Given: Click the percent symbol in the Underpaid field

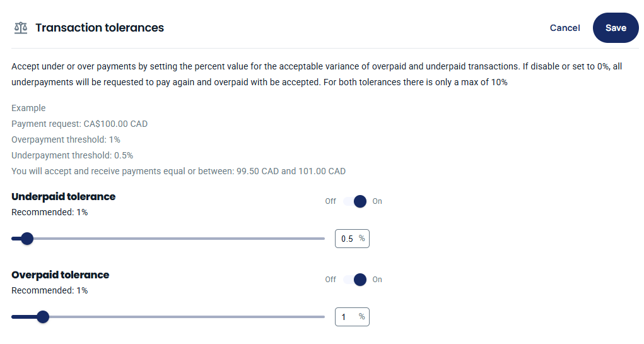Looking at the screenshot, I should click(361, 239).
